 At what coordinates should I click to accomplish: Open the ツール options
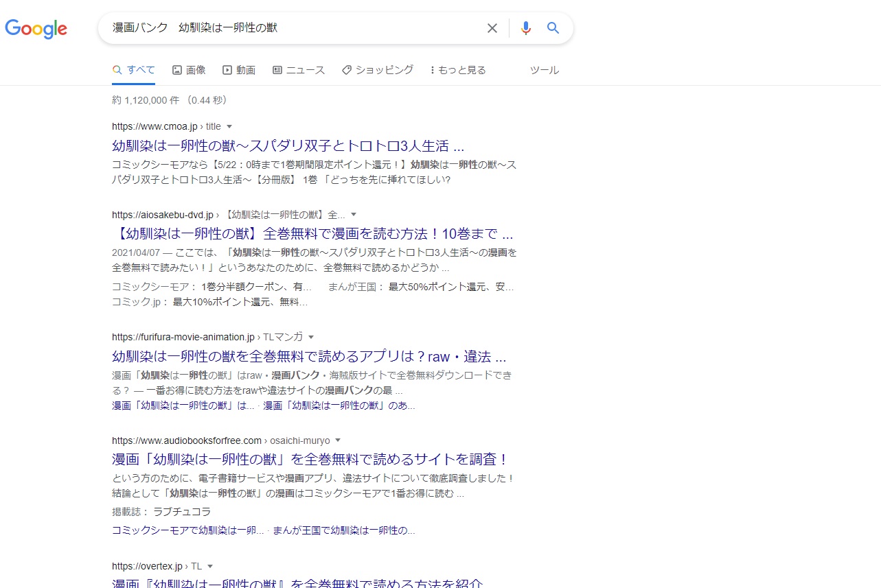coord(545,70)
